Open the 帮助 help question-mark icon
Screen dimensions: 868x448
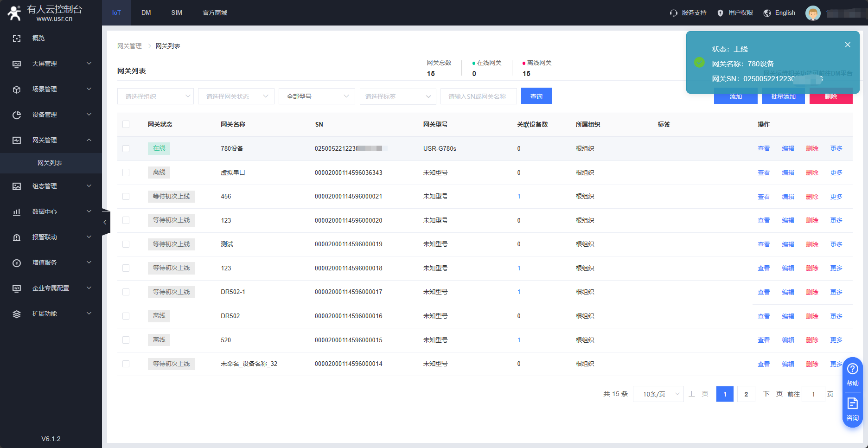point(852,369)
